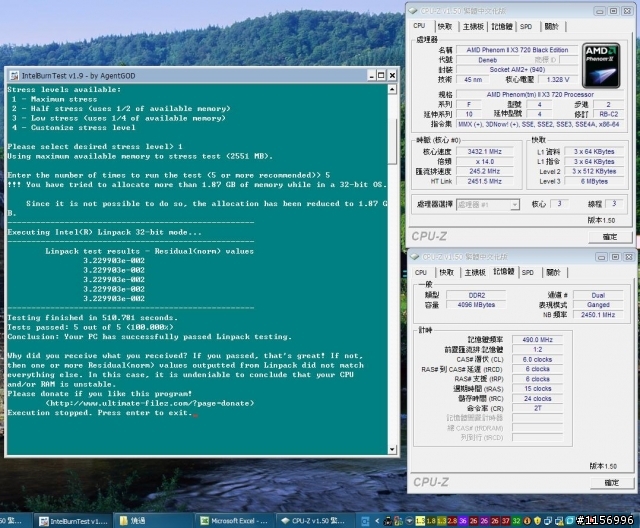Click the 24 clocks tRC value

[538, 398]
